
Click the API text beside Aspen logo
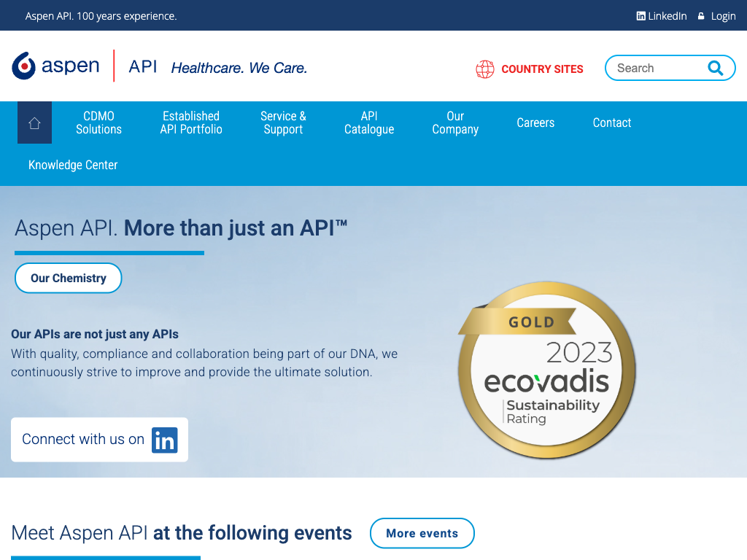point(142,66)
